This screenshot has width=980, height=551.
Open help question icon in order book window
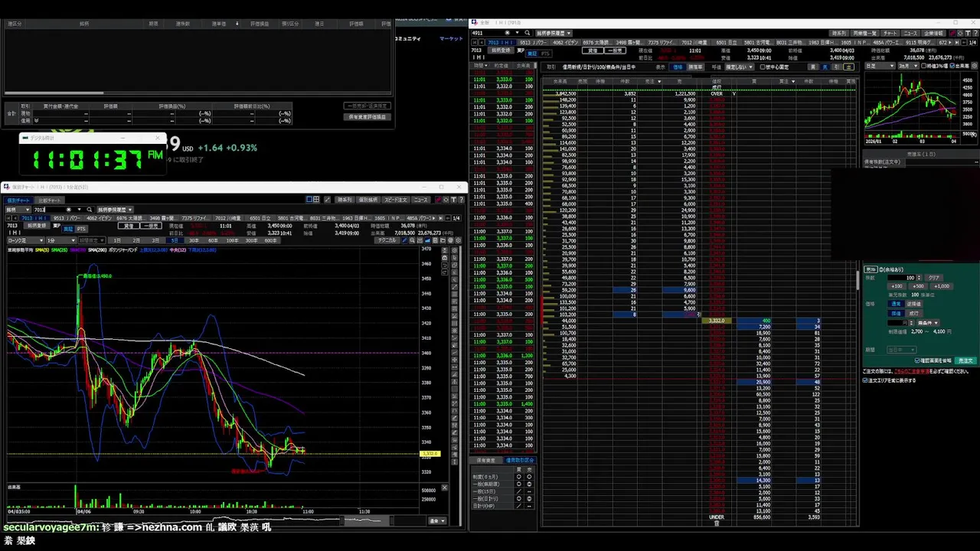click(x=974, y=33)
